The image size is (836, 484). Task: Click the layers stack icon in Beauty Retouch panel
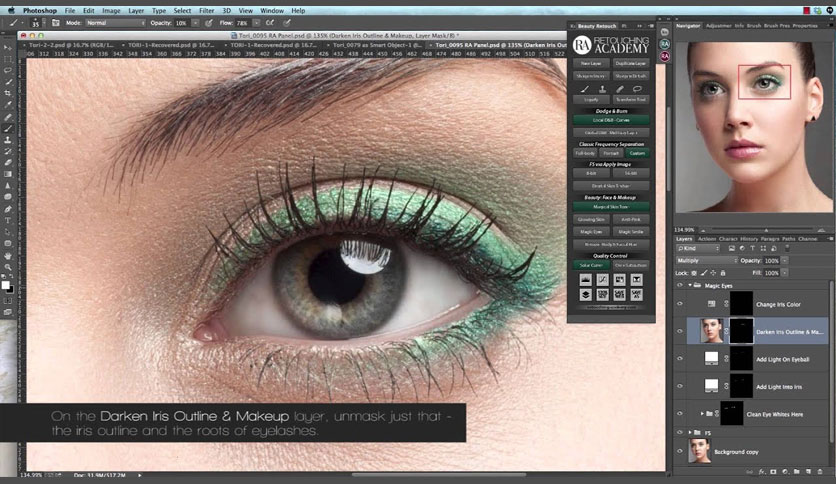pyautogui.click(x=585, y=294)
